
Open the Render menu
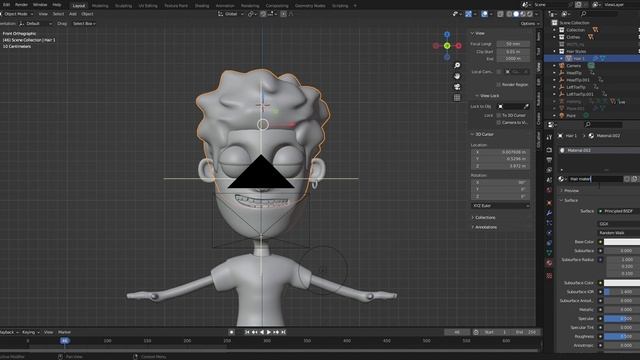click(x=21, y=5)
